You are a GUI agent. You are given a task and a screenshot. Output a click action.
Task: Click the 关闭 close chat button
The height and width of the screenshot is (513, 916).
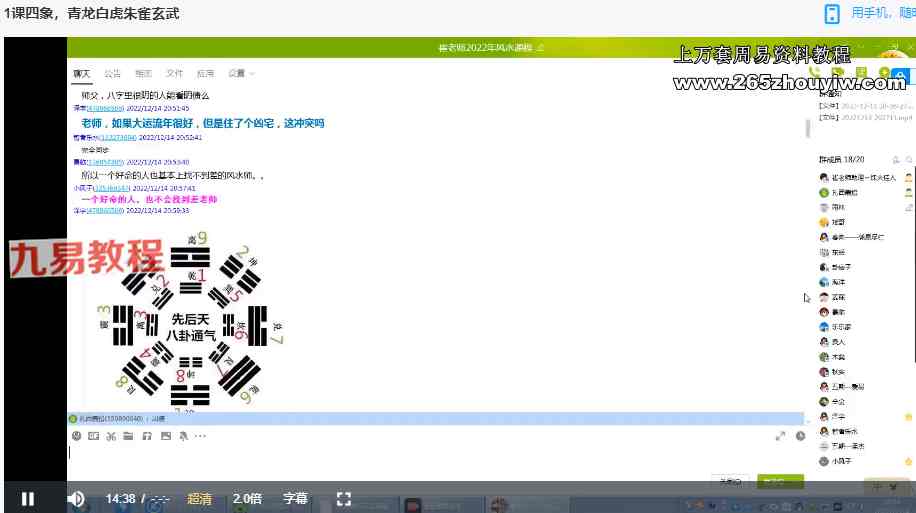pos(730,481)
